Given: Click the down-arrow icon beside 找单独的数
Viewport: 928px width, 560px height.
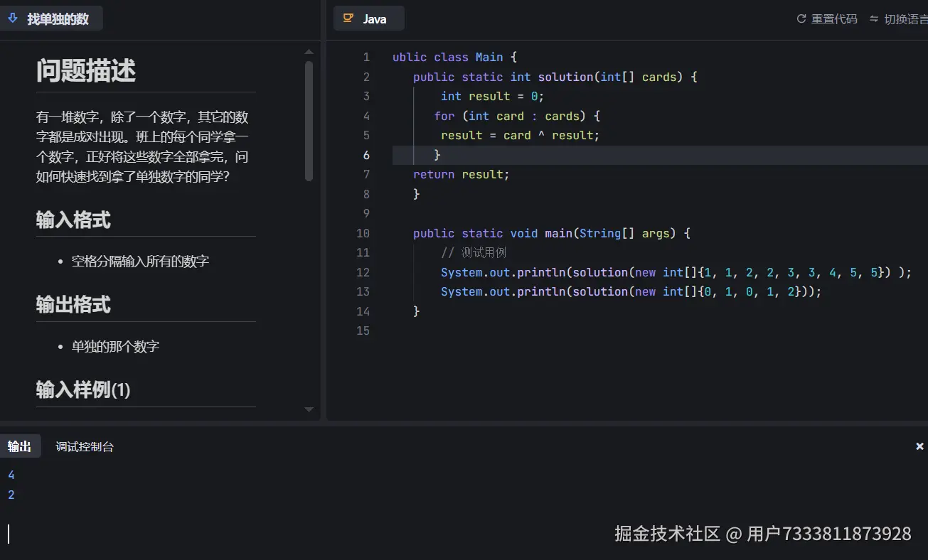Looking at the screenshot, I should coord(12,18).
